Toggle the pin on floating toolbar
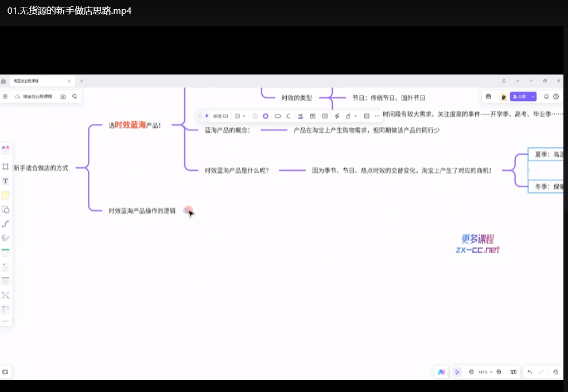 207,116
